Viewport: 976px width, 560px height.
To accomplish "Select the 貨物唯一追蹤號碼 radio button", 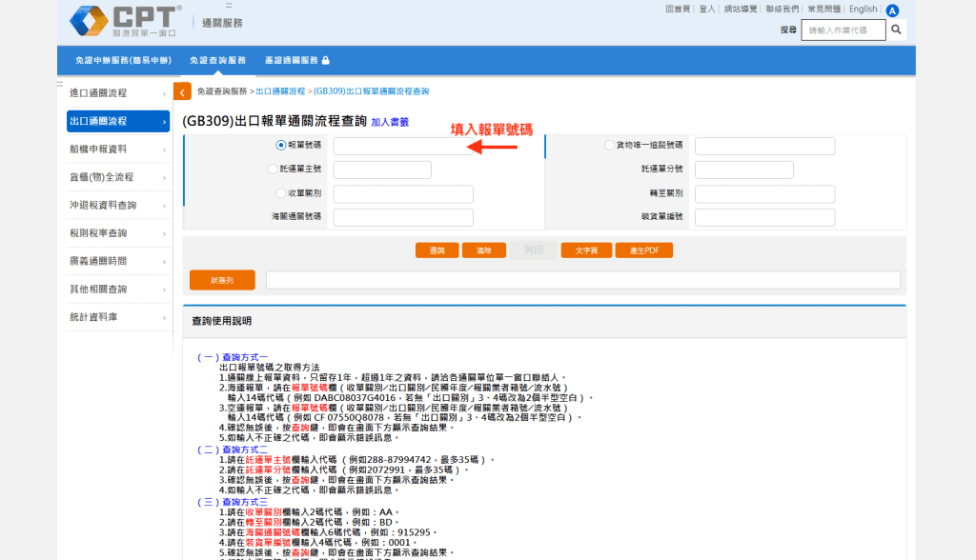I will point(609,145).
